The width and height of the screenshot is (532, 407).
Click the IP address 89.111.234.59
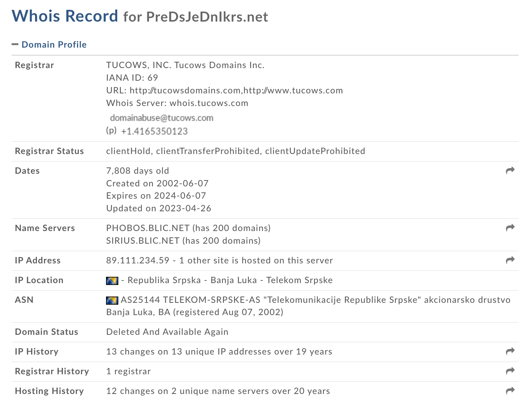[x=138, y=260]
